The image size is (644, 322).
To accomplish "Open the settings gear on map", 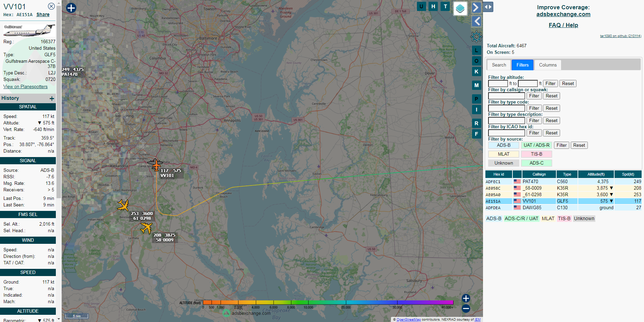I will [476, 36].
